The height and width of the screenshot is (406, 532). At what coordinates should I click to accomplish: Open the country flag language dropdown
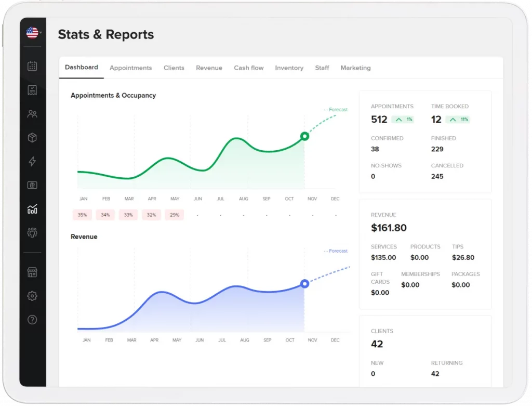(x=32, y=32)
